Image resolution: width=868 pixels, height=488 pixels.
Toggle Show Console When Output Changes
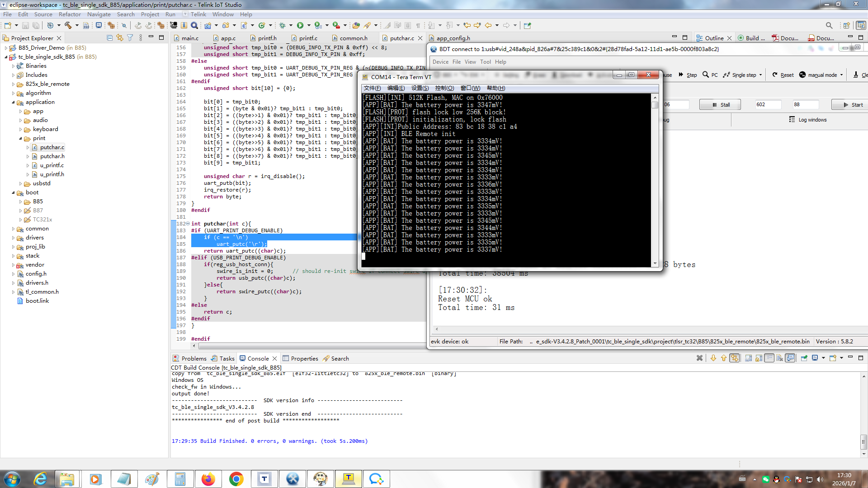point(790,358)
